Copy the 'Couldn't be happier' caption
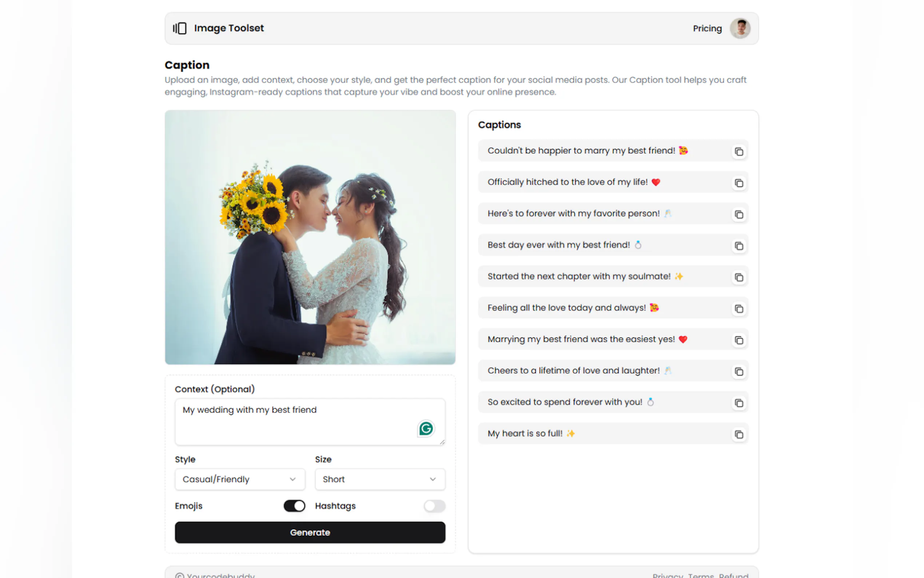924x578 pixels. point(738,152)
